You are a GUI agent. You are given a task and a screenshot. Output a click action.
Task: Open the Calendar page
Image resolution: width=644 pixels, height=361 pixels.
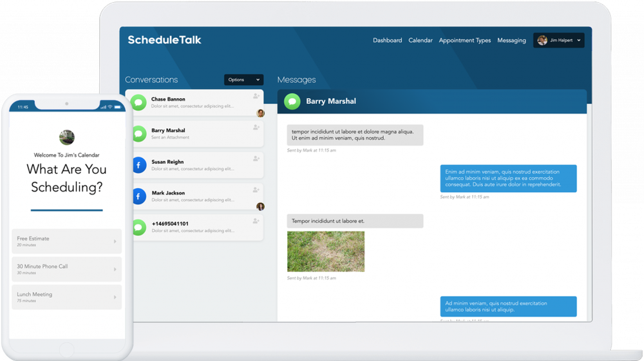pos(420,41)
